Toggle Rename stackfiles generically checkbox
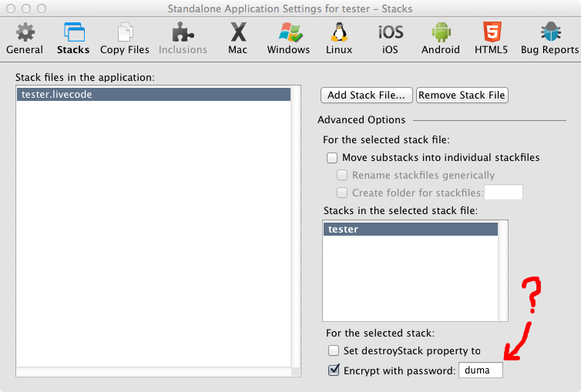Viewport: 581px width, 392px height. [341, 175]
